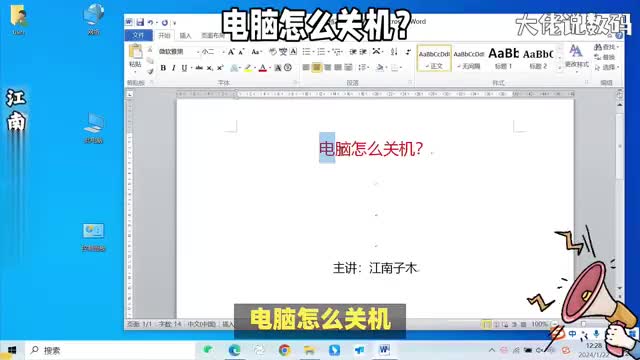This screenshot has width=640, height=360.
Task: Justify the paragraph text
Action: coord(338,68)
